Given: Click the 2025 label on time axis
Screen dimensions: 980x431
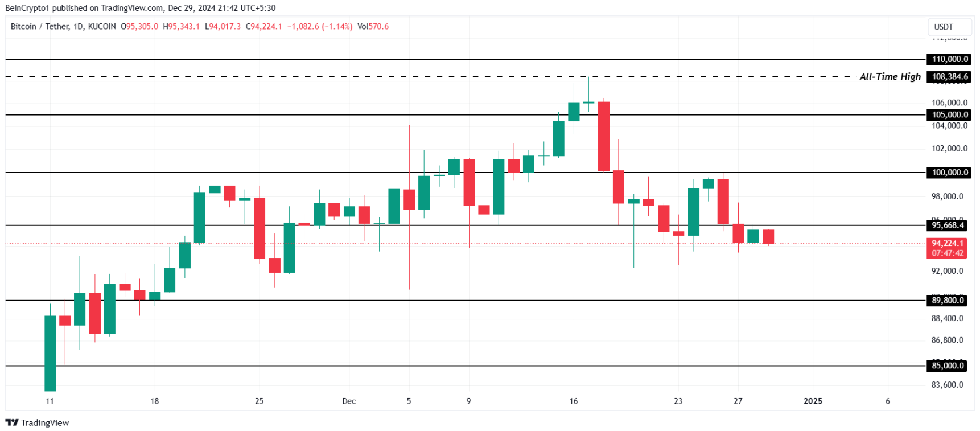Looking at the screenshot, I should [x=813, y=401].
